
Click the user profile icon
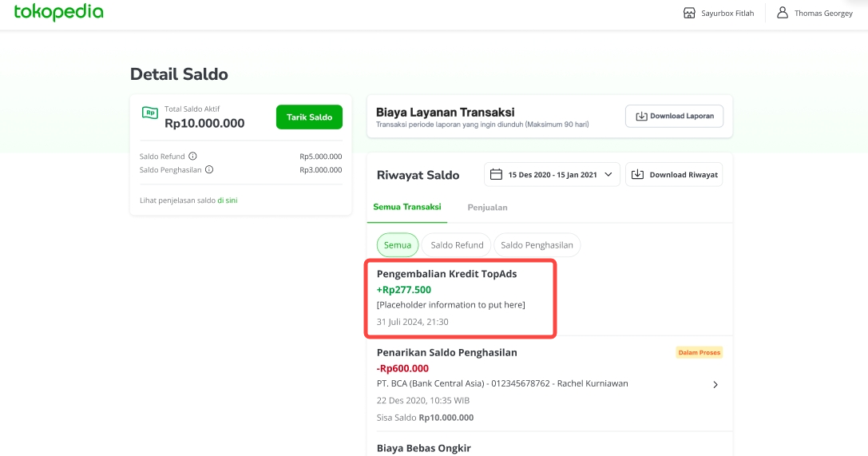click(x=783, y=13)
